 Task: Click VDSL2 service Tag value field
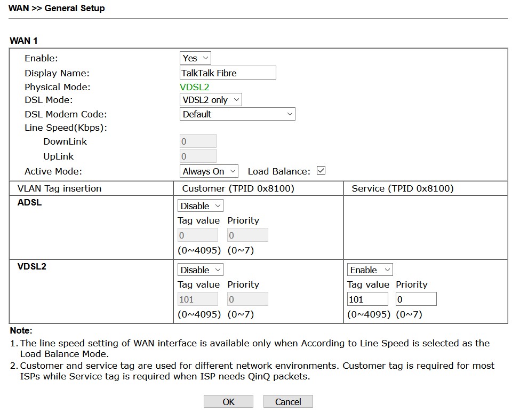[x=367, y=299]
